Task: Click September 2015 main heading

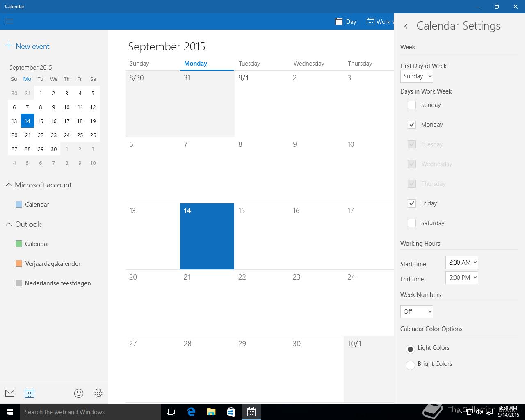Action: coord(167,46)
